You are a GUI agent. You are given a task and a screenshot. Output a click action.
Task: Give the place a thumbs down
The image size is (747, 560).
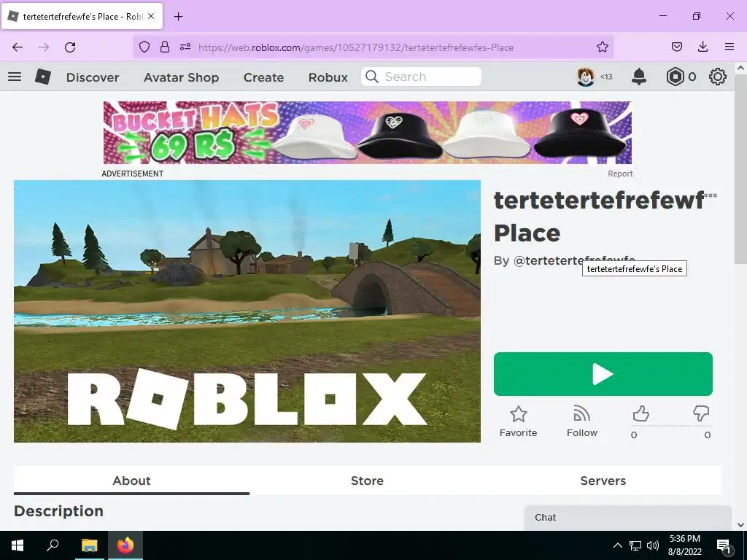point(701,413)
